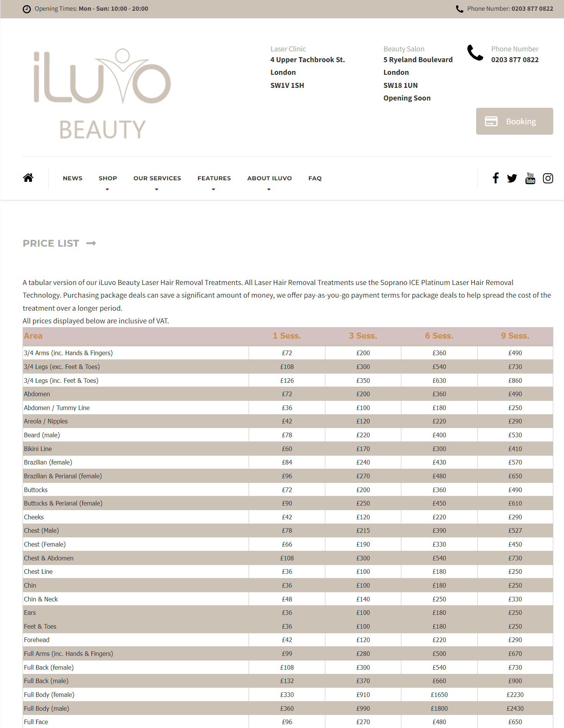
Task: Open the iLuvo Twitter profile icon
Action: pos(512,178)
